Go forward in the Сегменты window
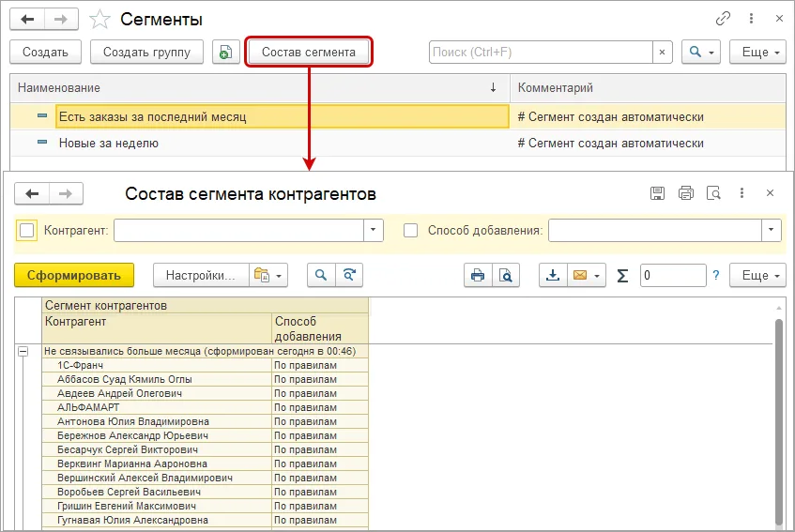Viewport: 795px width, 532px height. (61, 20)
